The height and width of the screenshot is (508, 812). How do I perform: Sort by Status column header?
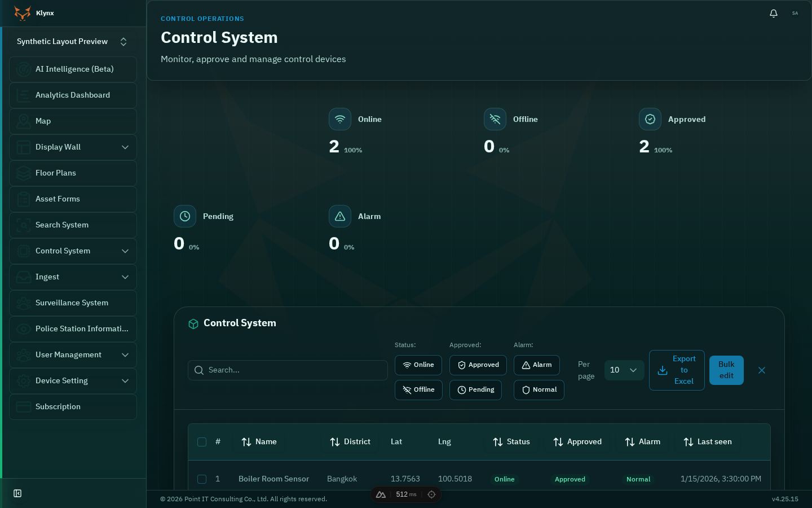pos(511,442)
